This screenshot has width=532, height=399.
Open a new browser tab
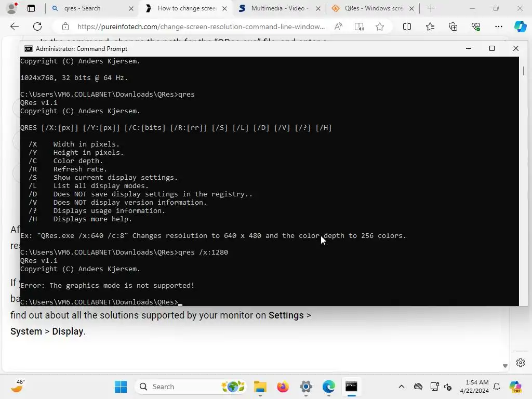tap(431, 8)
